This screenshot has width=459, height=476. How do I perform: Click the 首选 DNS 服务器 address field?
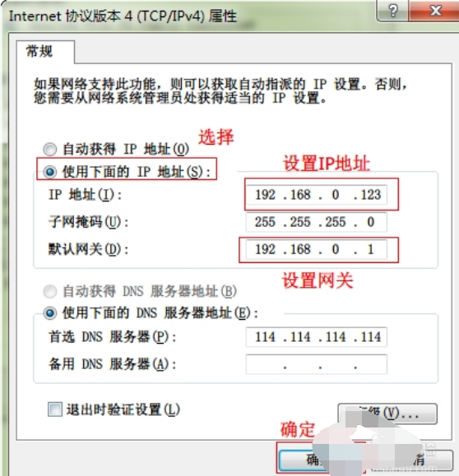click(316, 337)
